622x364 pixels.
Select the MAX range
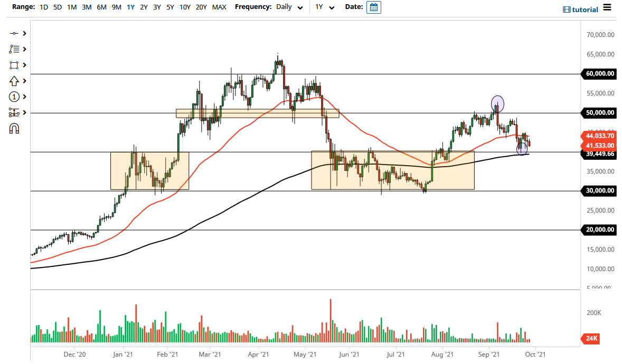pos(219,8)
